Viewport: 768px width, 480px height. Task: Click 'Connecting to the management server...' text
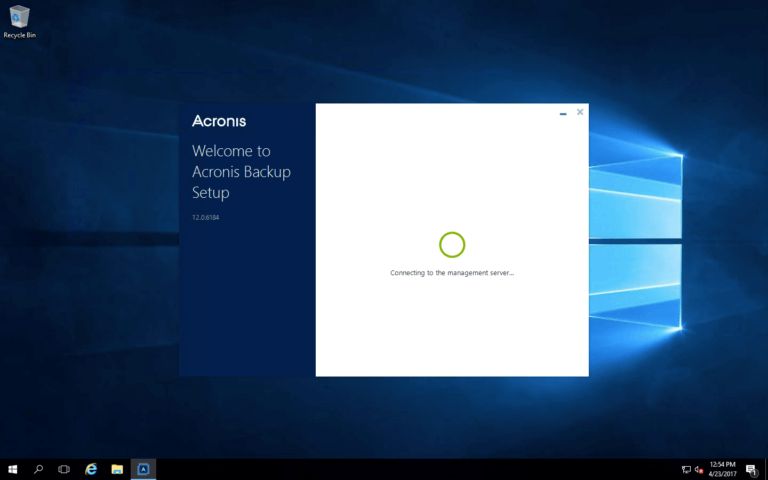click(452, 273)
